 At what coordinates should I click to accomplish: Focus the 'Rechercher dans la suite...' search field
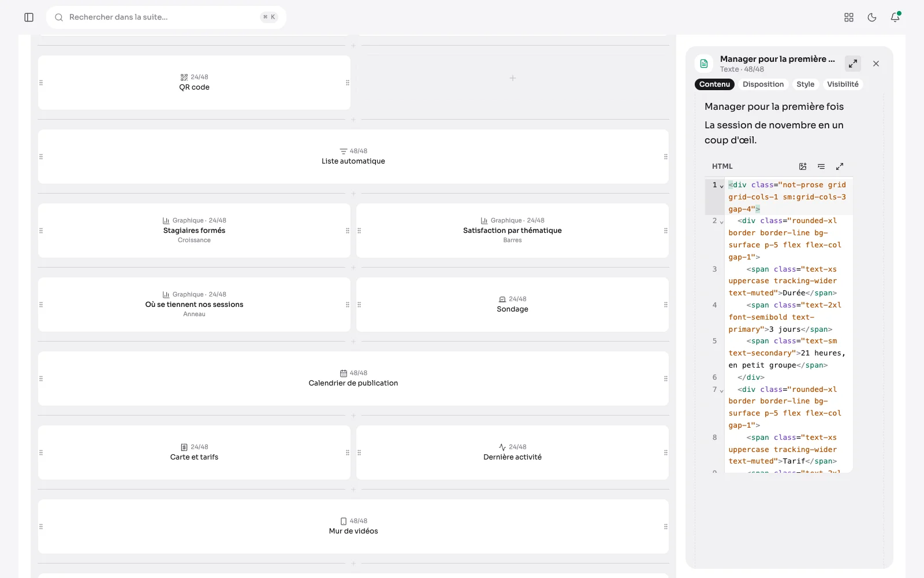coord(166,17)
